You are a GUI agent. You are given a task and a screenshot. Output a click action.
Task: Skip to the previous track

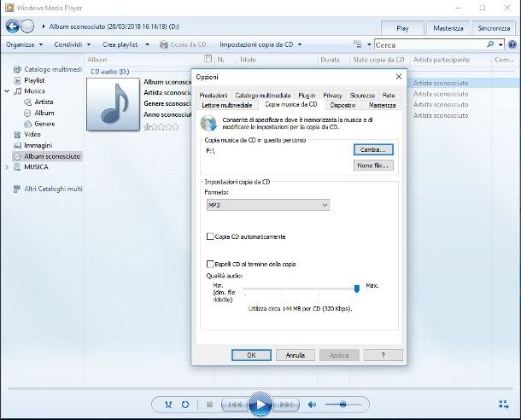coord(235,405)
